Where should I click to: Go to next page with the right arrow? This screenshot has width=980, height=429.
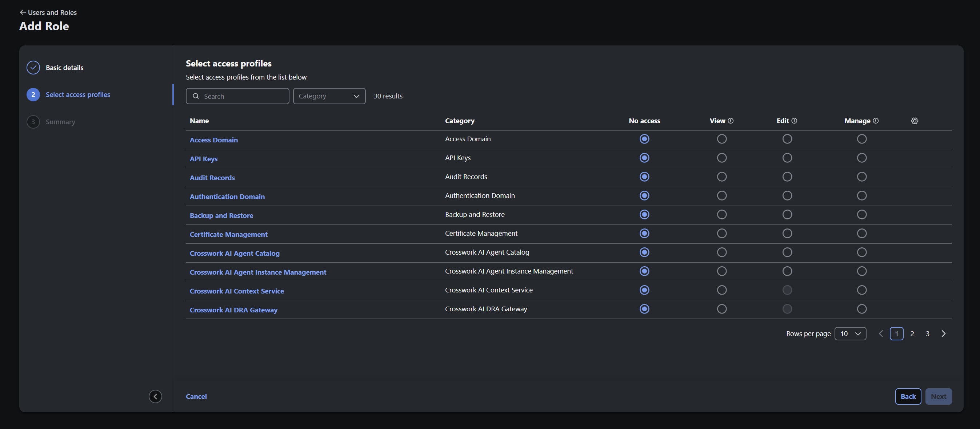pyautogui.click(x=944, y=333)
